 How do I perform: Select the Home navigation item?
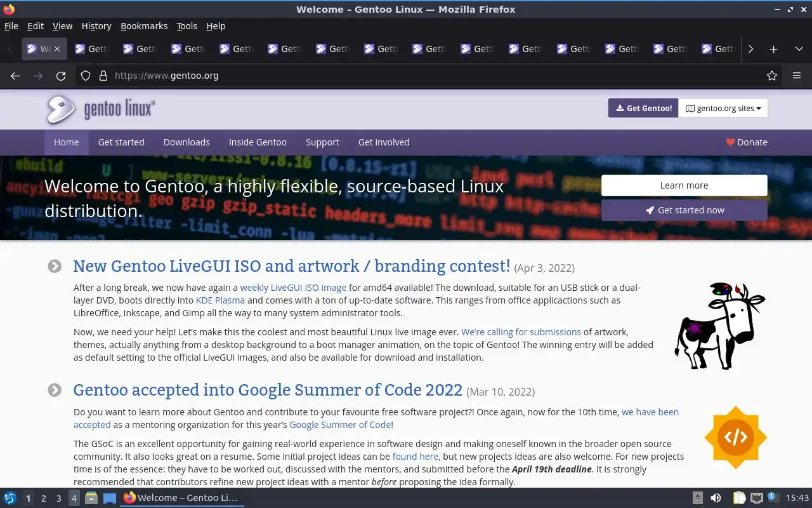coord(67,142)
